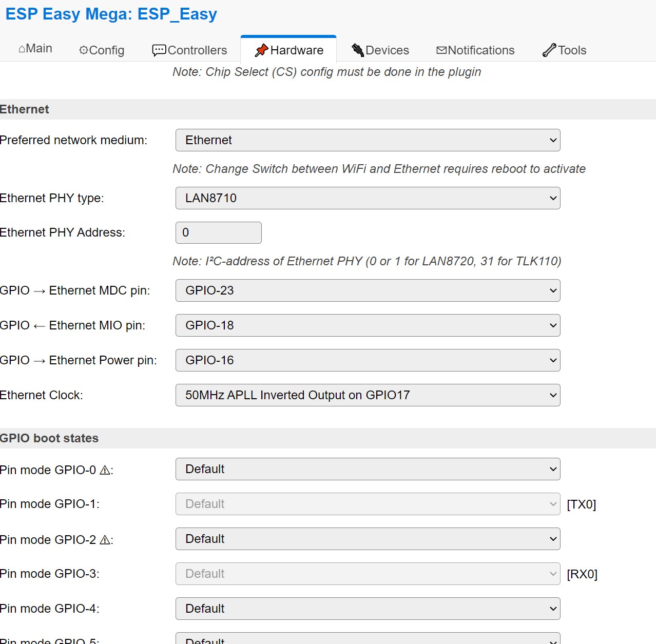Open the Notifications tab
656x644 pixels.
(x=475, y=50)
